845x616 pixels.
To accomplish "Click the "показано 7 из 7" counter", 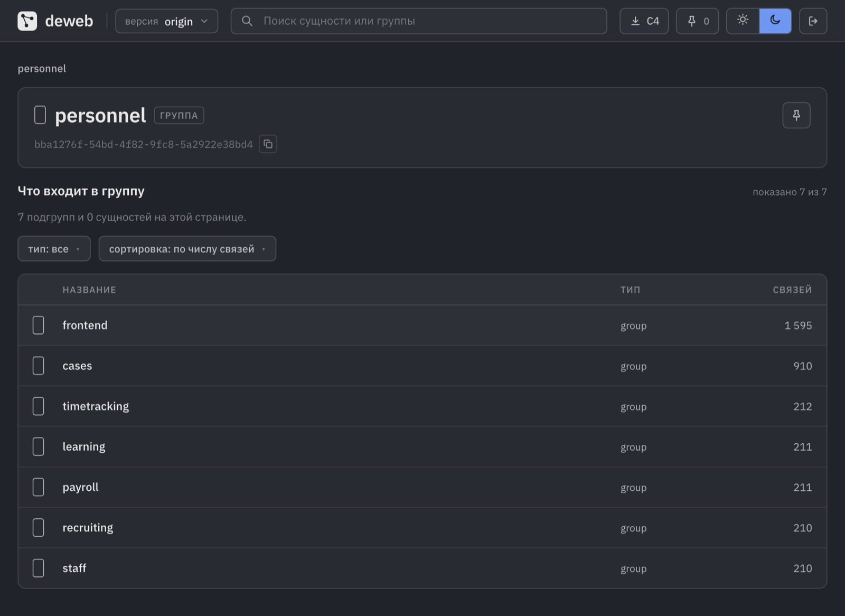I will tap(790, 192).
